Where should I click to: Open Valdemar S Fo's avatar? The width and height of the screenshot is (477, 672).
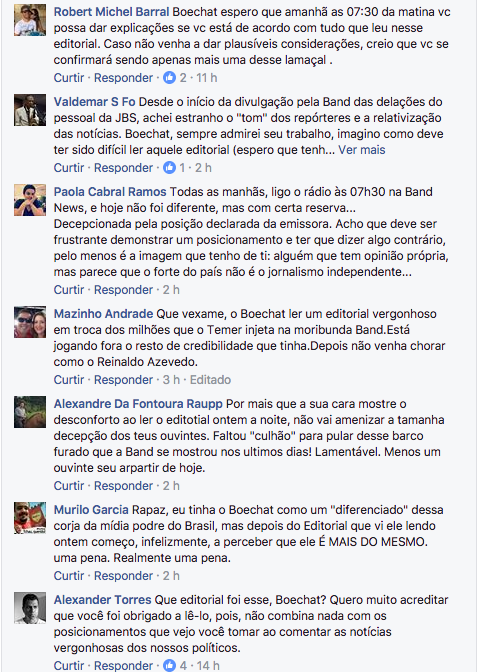(30, 110)
